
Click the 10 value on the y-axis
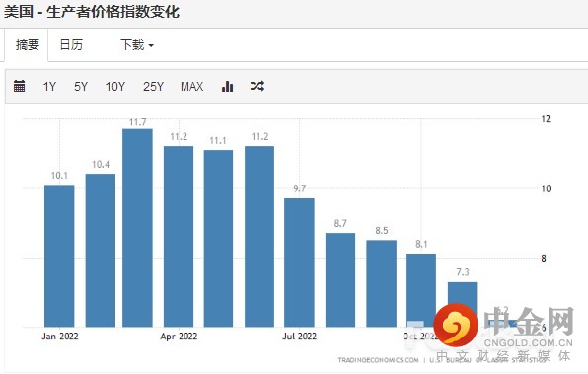[546, 188]
